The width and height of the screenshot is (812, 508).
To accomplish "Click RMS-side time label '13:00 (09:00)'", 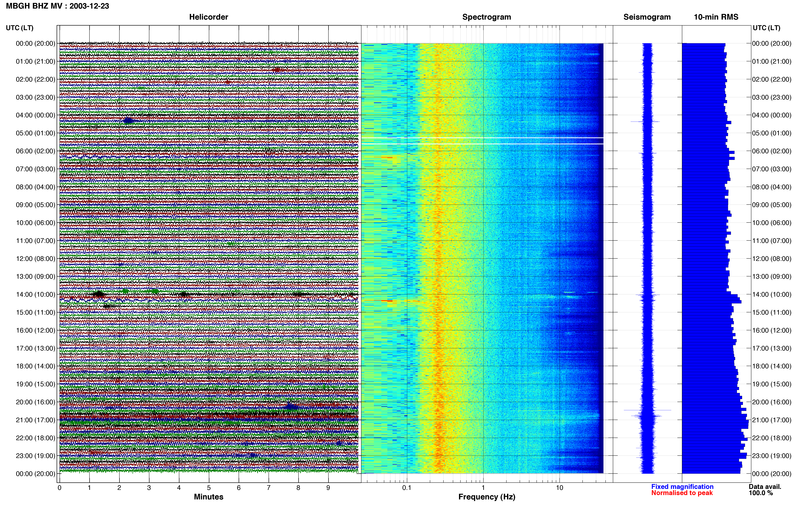I will (x=772, y=276).
